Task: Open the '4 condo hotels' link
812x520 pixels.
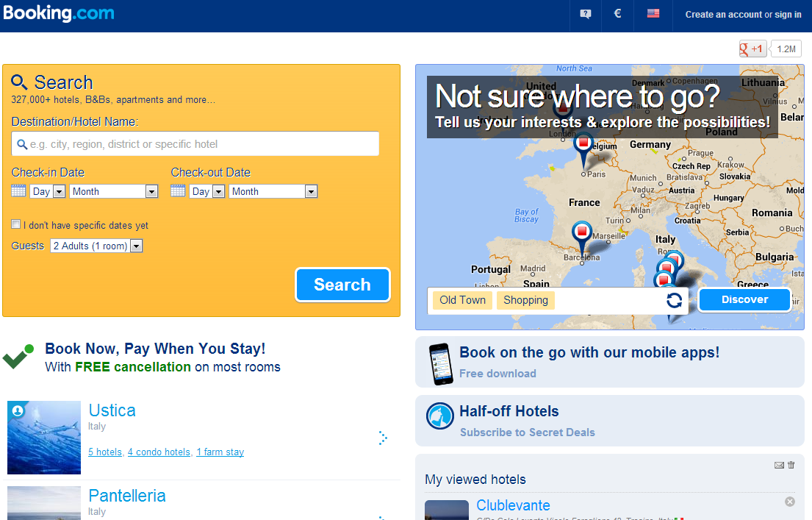Action: [x=159, y=452]
